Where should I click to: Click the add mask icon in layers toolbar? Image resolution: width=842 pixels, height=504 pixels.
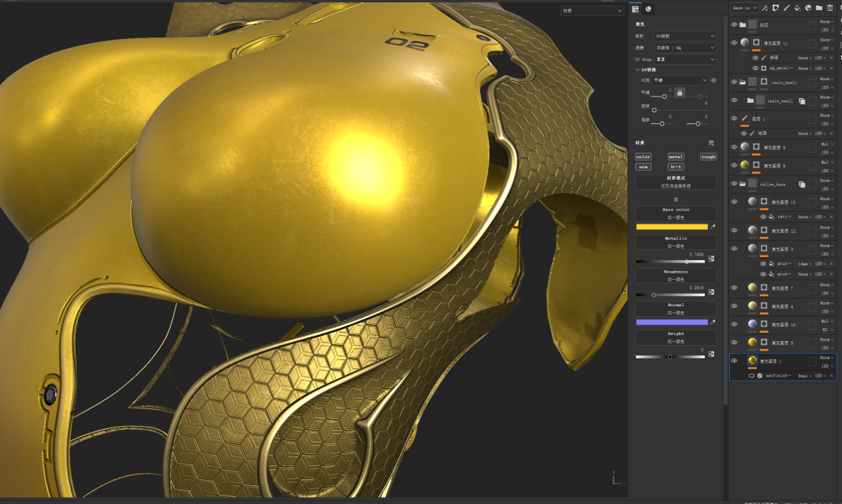(x=776, y=8)
